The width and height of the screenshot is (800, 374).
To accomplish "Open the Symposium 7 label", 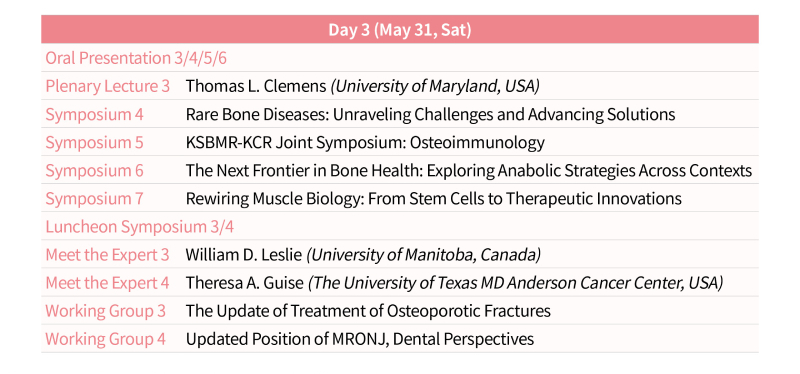I will coord(94,198).
